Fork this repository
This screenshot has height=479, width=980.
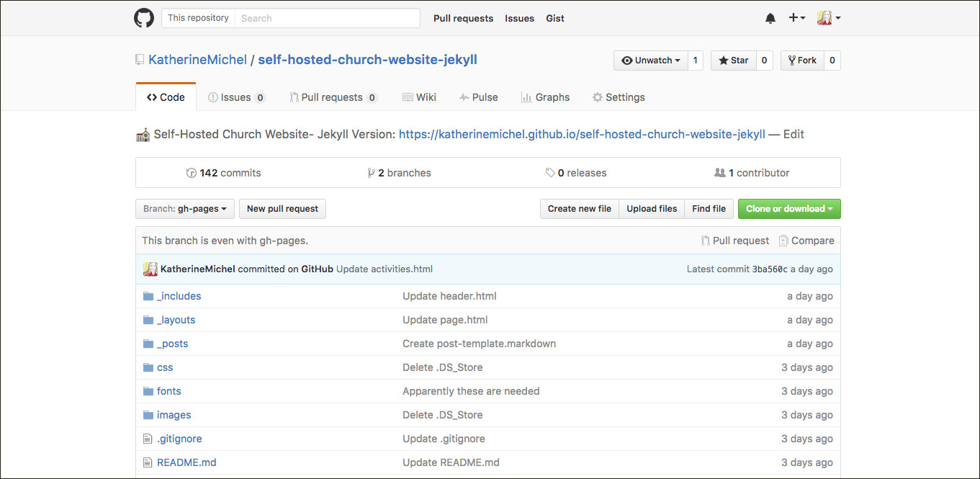802,61
